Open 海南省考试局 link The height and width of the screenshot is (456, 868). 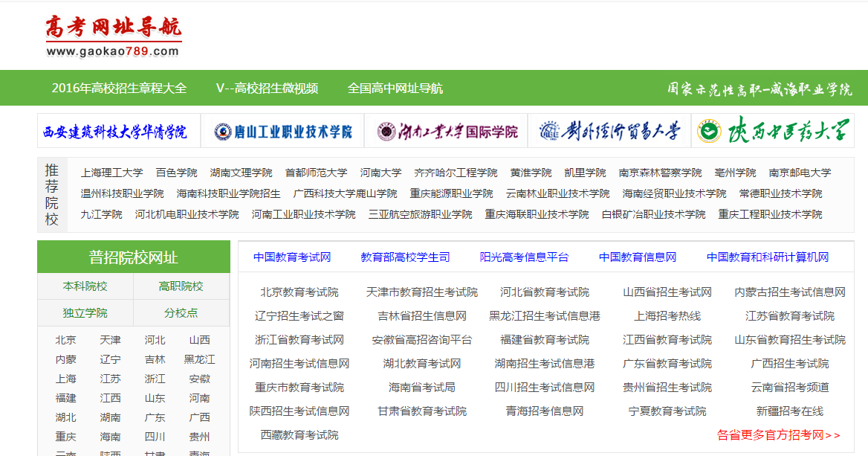[x=422, y=388]
